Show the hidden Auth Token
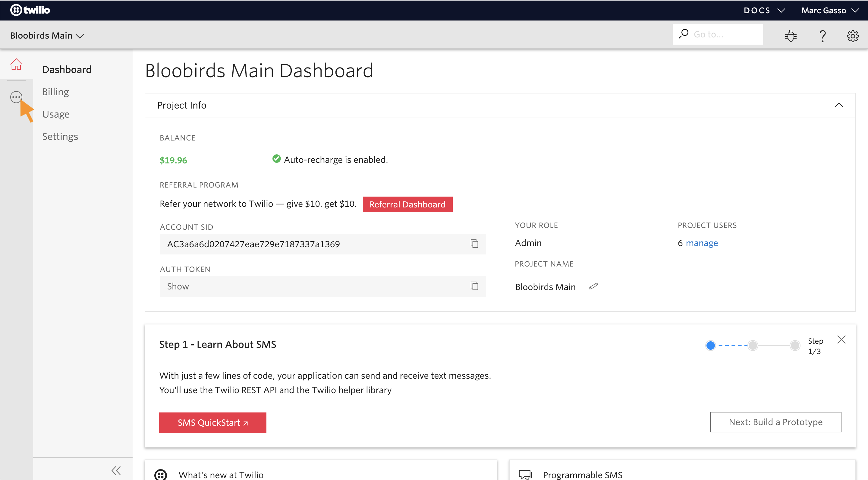The width and height of the screenshot is (868, 480). tap(178, 286)
